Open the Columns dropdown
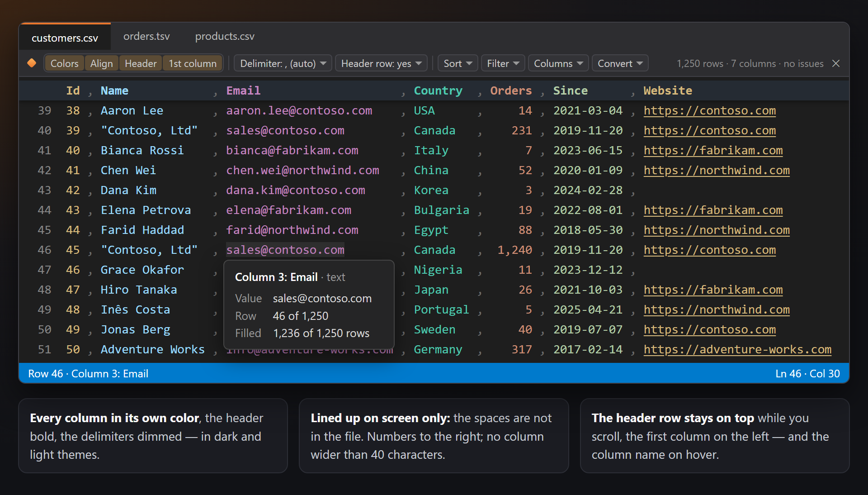868x495 pixels. click(558, 63)
